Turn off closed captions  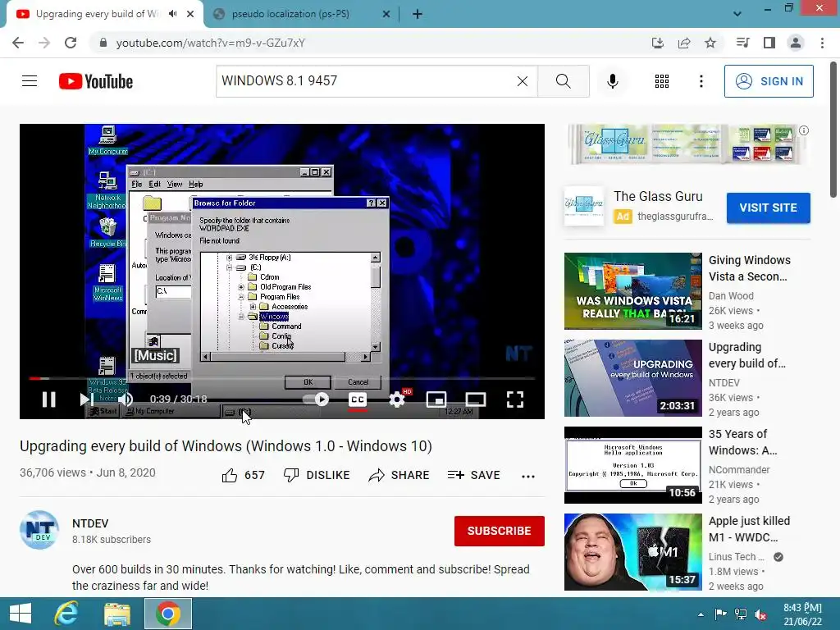(358, 399)
